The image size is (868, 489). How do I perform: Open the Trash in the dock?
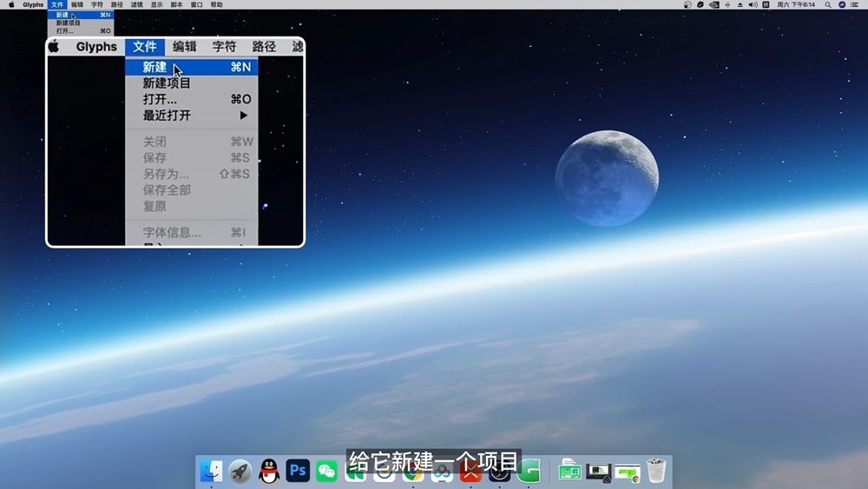(656, 471)
